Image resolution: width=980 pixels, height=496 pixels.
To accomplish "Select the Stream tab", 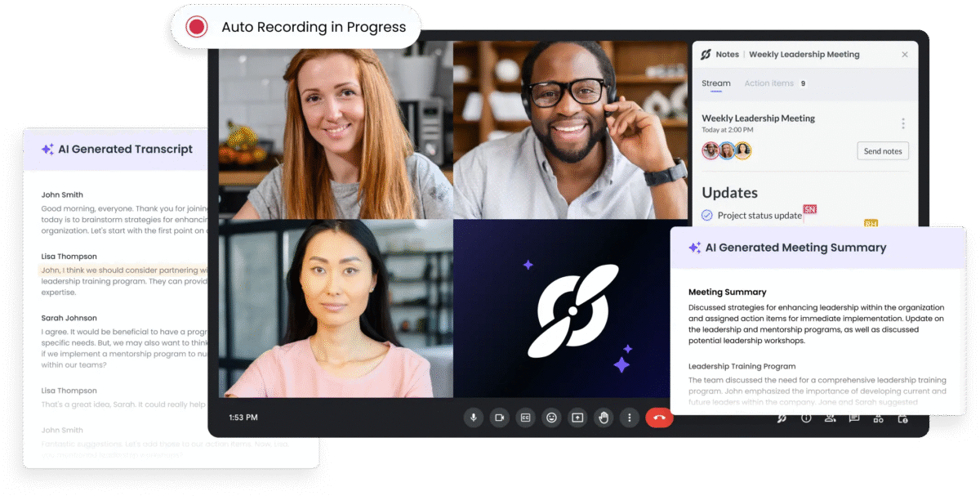I will 716,83.
